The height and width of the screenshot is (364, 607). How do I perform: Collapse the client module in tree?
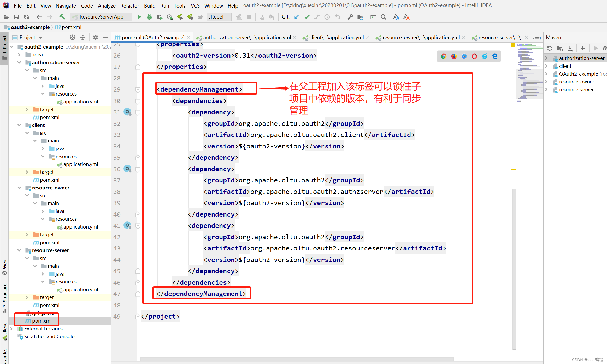point(19,125)
